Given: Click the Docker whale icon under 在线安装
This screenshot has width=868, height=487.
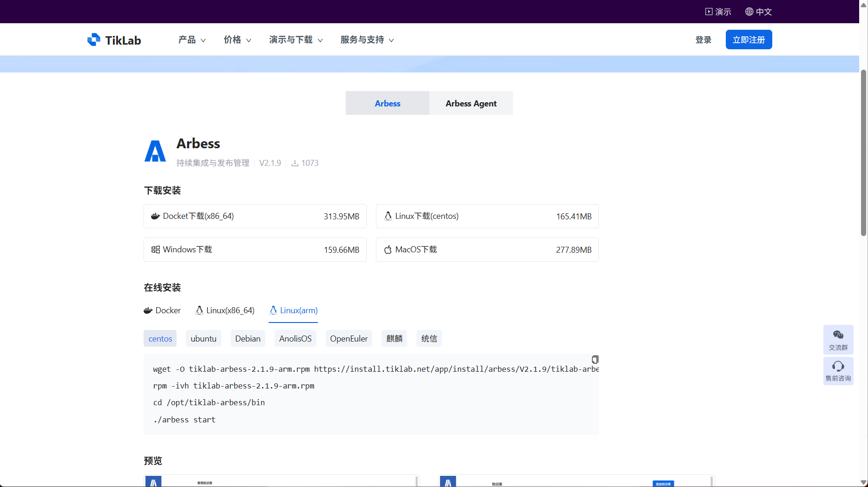Looking at the screenshot, I should pos(148,310).
